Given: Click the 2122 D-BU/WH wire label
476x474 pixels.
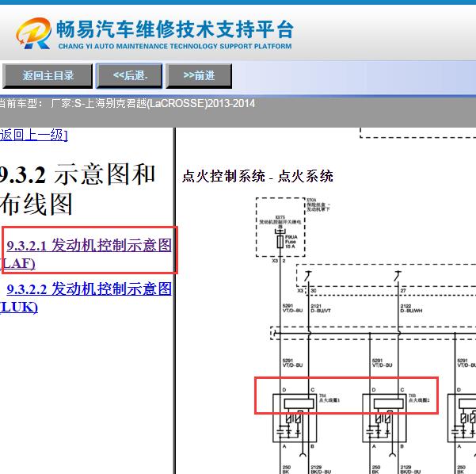Looking at the screenshot, I should pos(411,308).
